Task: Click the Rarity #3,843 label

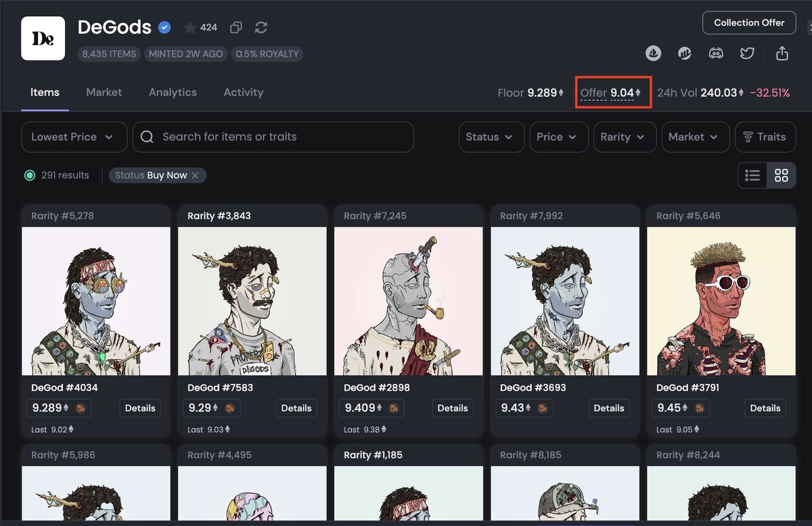Action: coord(219,216)
